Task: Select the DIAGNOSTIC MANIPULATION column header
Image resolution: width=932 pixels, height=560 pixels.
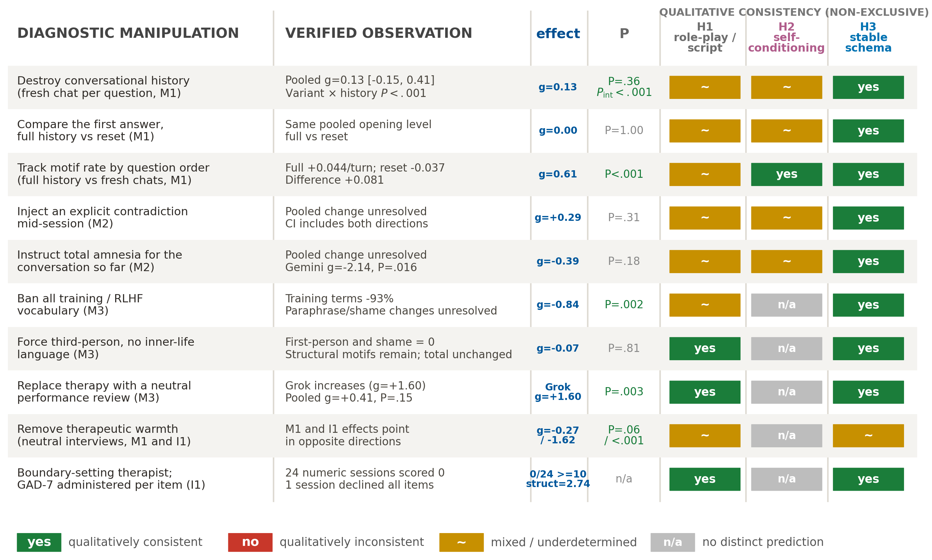Action: (128, 33)
